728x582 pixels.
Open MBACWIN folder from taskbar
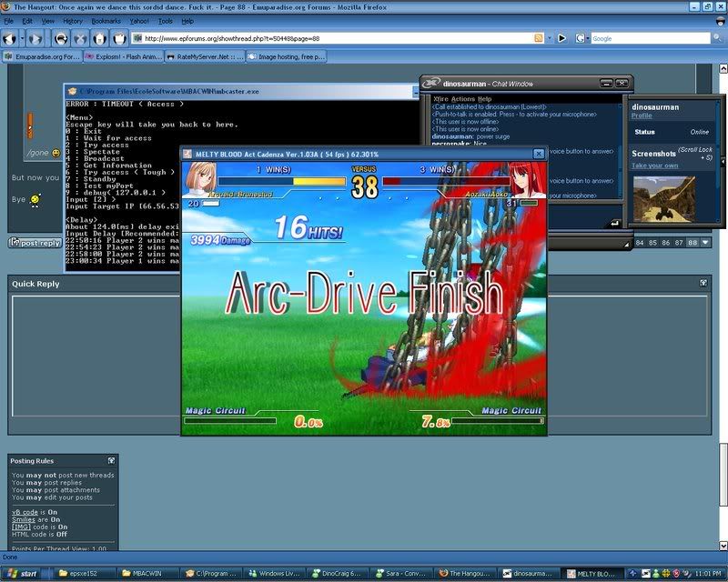click(x=147, y=574)
